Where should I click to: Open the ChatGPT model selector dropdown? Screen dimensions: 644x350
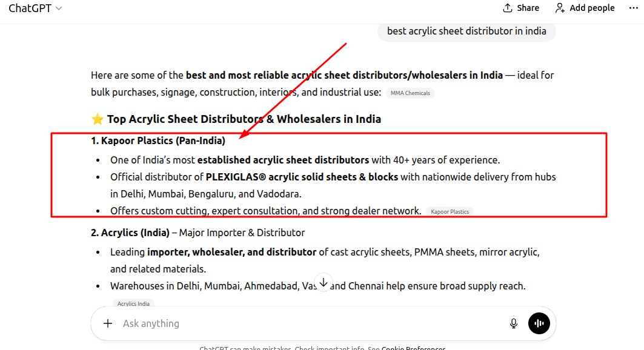tap(35, 8)
